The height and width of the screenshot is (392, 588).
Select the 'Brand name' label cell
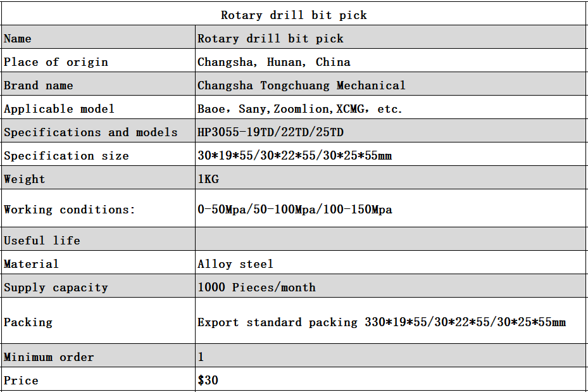[x=98, y=84]
